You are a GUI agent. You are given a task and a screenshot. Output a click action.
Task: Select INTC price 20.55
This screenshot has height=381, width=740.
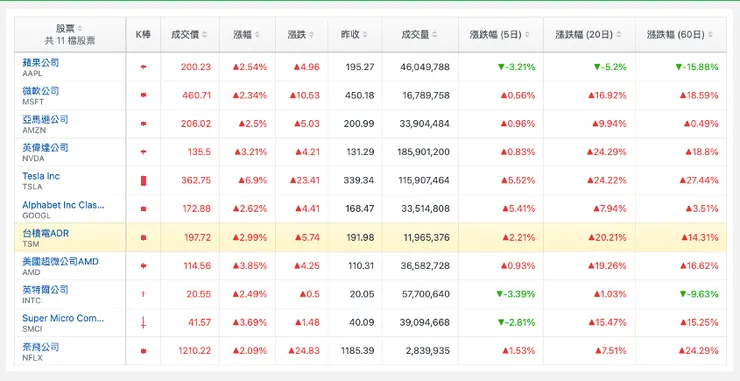(199, 294)
